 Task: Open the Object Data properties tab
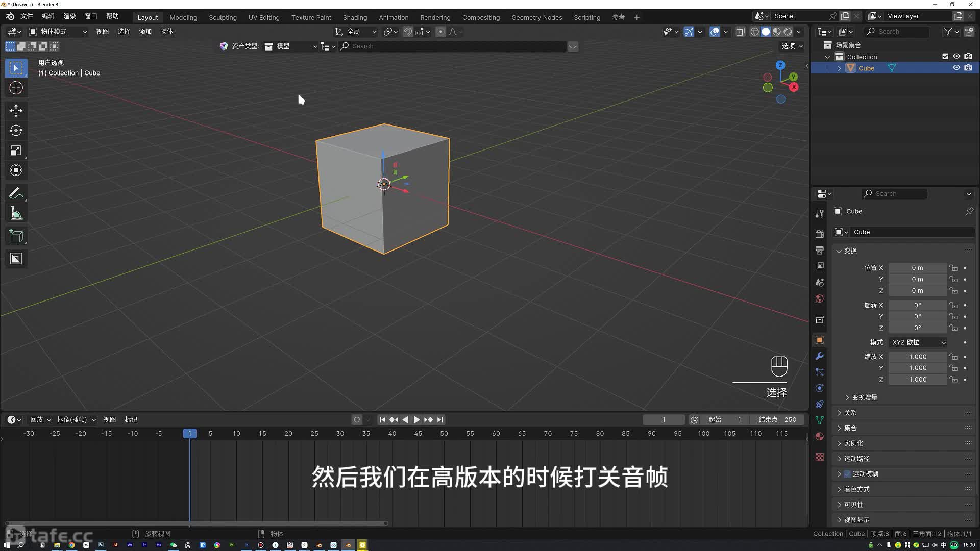pyautogui.click(x=820, y=420)
